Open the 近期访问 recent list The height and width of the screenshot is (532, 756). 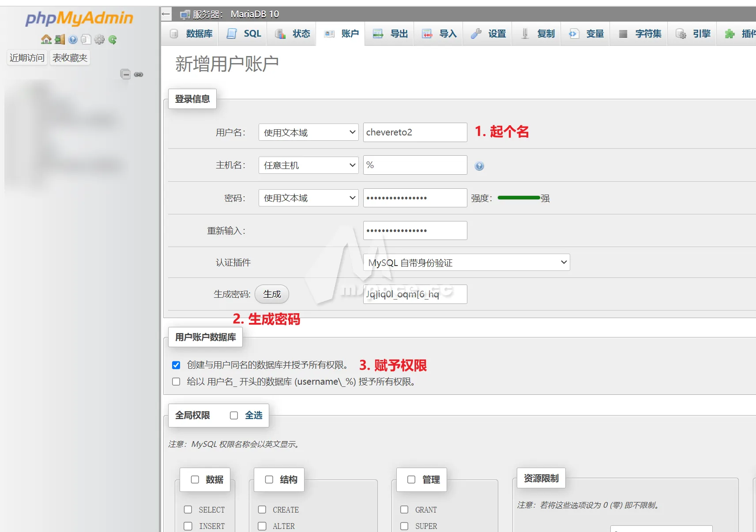pos(27,58)
